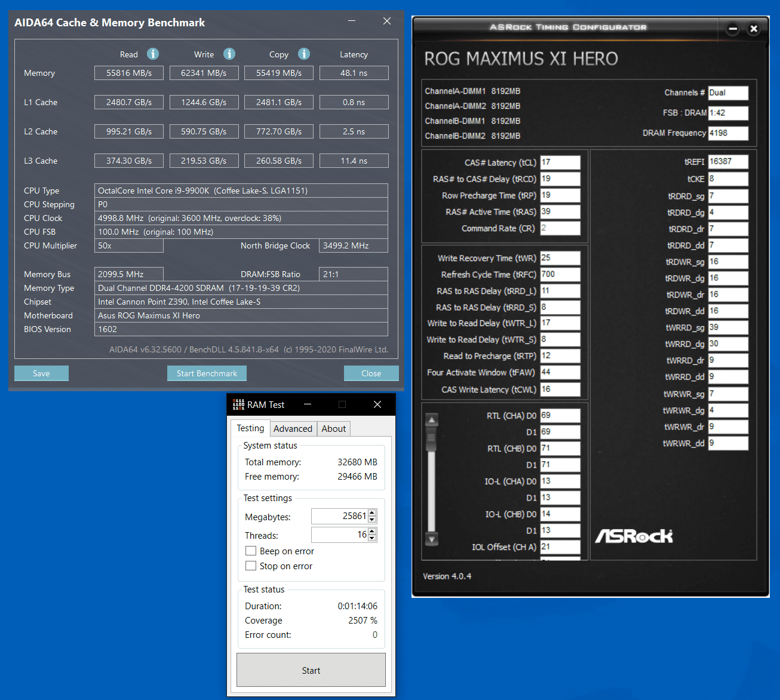Click the tRRD_L value field

click(560, 291)
